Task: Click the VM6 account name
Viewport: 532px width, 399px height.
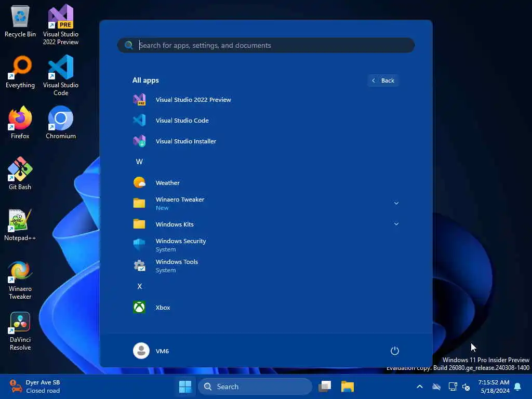Action: pos(162,351)
